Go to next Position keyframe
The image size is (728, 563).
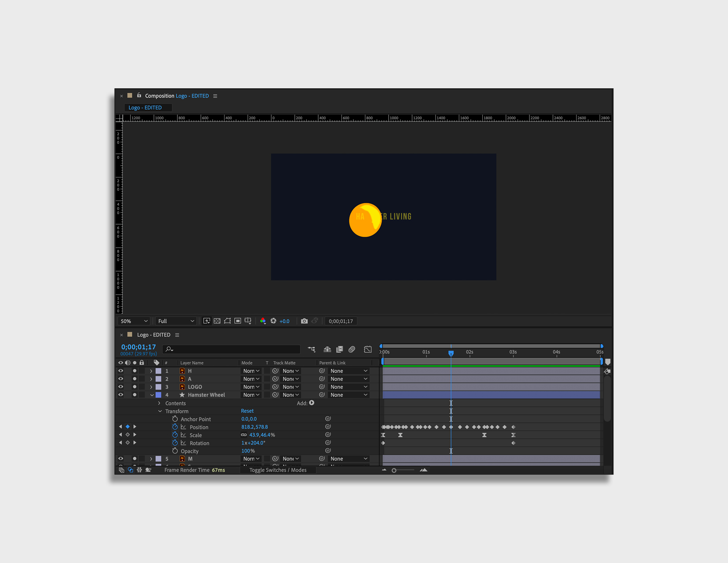coord(135,427)
